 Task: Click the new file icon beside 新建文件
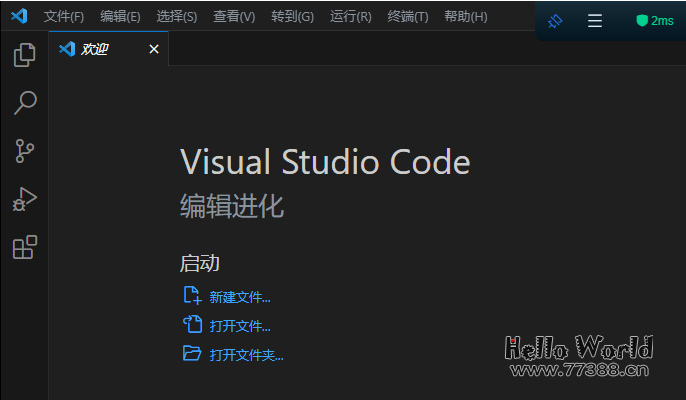(x=192, y=295)
